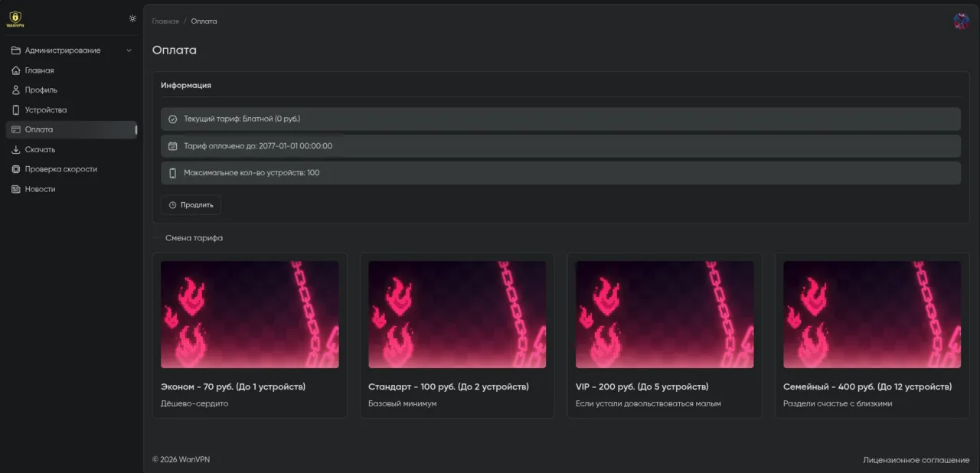This screenshot has width=980, height=473.
Task: Open the Новости page
Action: pyautogui.click(x=71, y=189)
